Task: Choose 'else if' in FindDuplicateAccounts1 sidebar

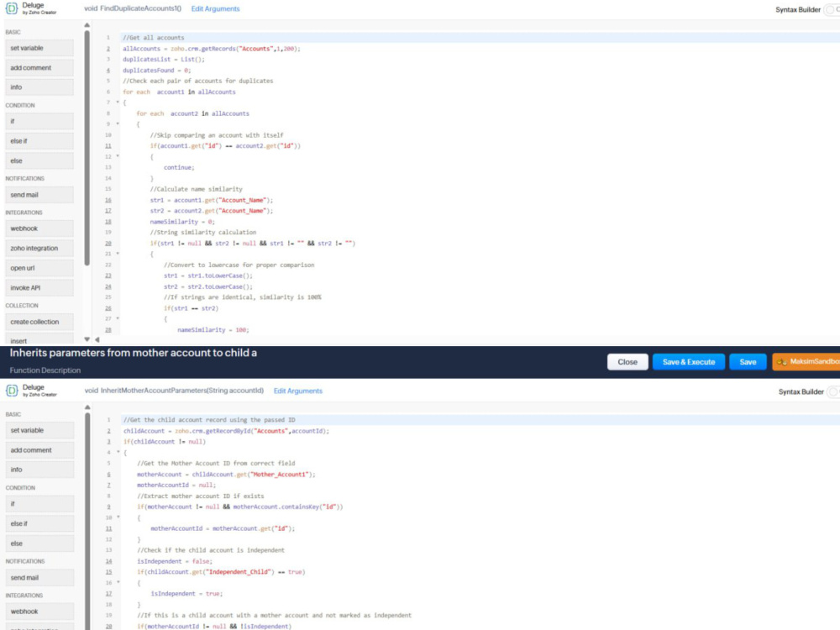Action: click(39, 141)
